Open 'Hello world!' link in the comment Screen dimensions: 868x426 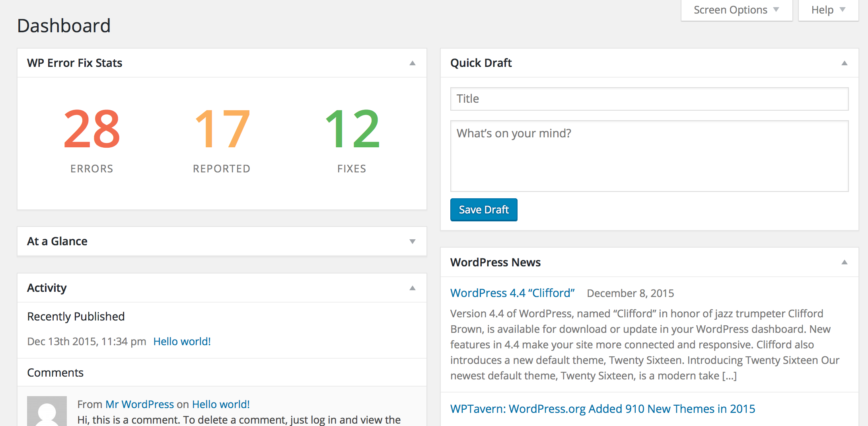pyautogui.click(x=221, y=405)
